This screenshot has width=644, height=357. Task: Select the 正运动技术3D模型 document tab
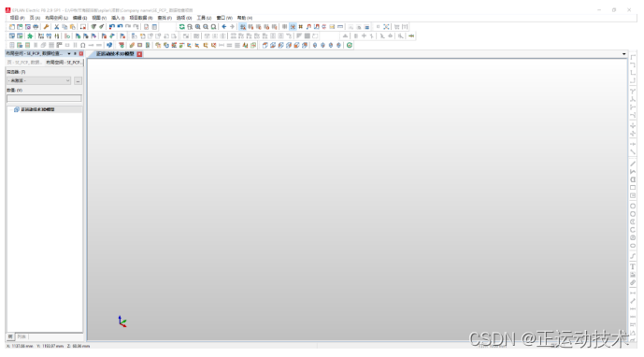pos(115,54)
